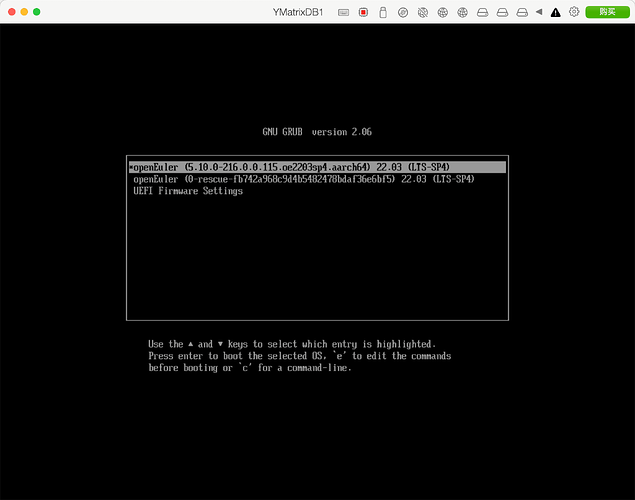The height and width of the screenshot is (500, 635).
Task: Click the left network globe icon
Action: [x=443, y=12]
